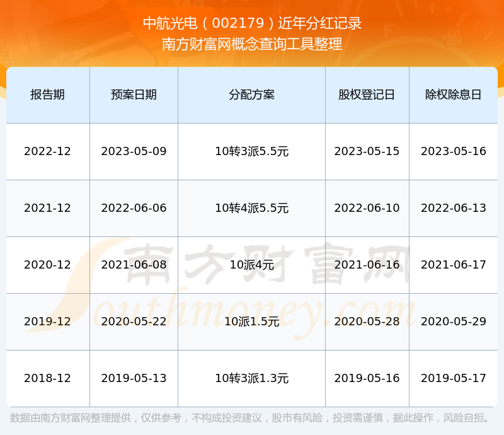Click the 2018-12 report period cell

click(x=48, y=378)
